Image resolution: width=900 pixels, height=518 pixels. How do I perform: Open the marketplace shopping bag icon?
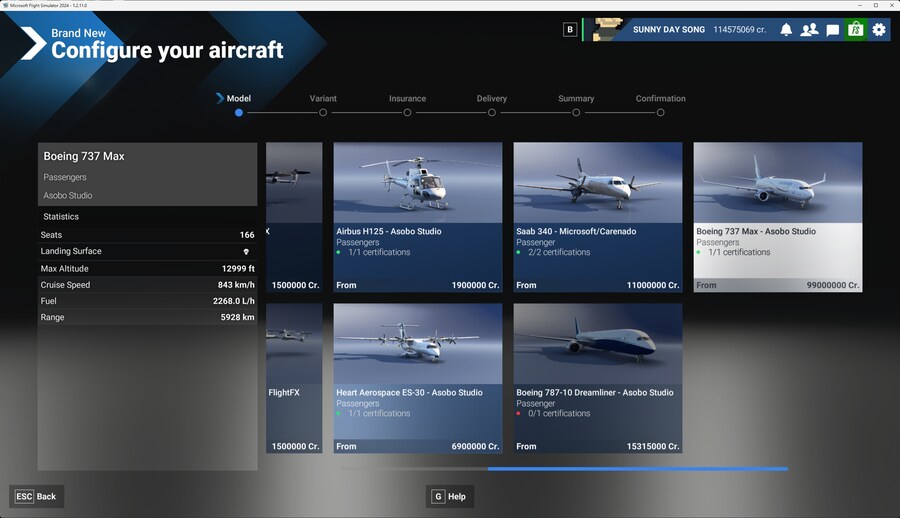(x=855, y=30)
